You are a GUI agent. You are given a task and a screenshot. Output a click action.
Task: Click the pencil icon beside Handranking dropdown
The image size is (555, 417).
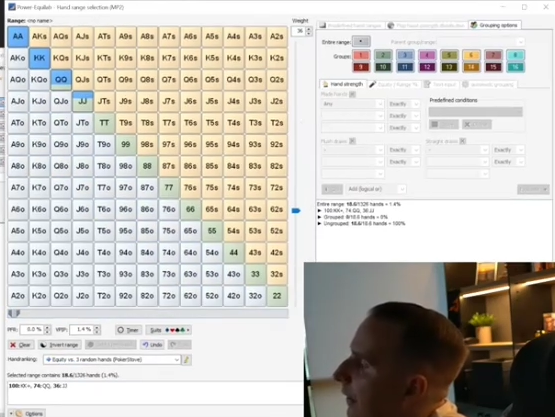[187, 360]
